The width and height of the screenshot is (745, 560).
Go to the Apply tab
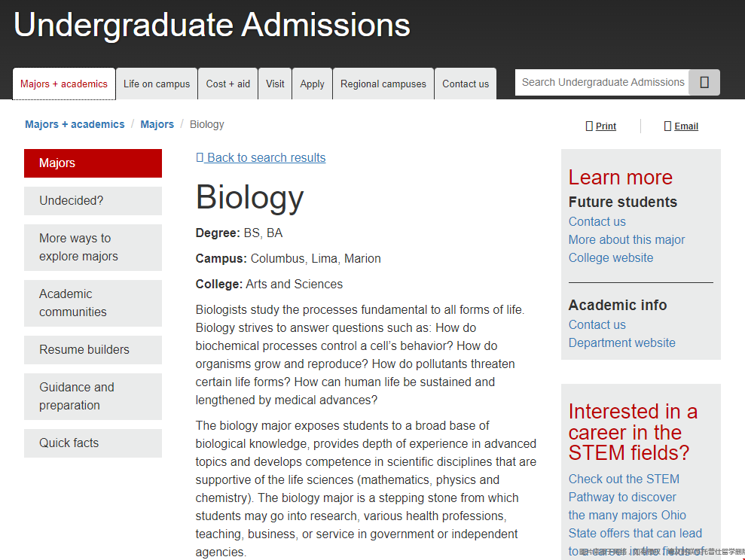tap(312, 84)
